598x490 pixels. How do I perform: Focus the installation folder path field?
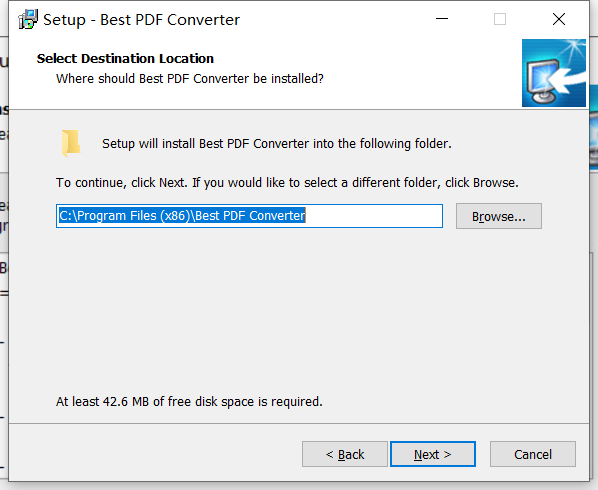249,216
